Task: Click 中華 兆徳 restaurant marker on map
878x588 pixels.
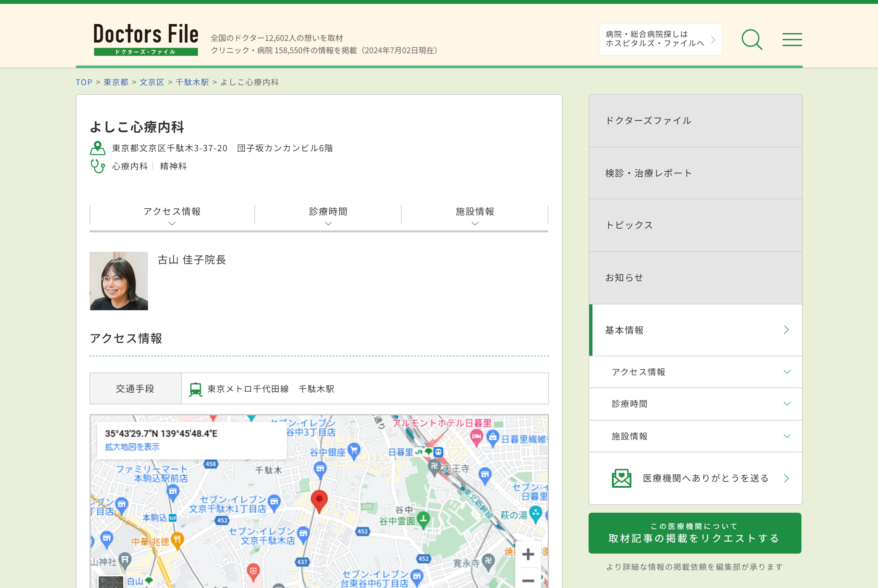Action: click(x=177, y=541)
